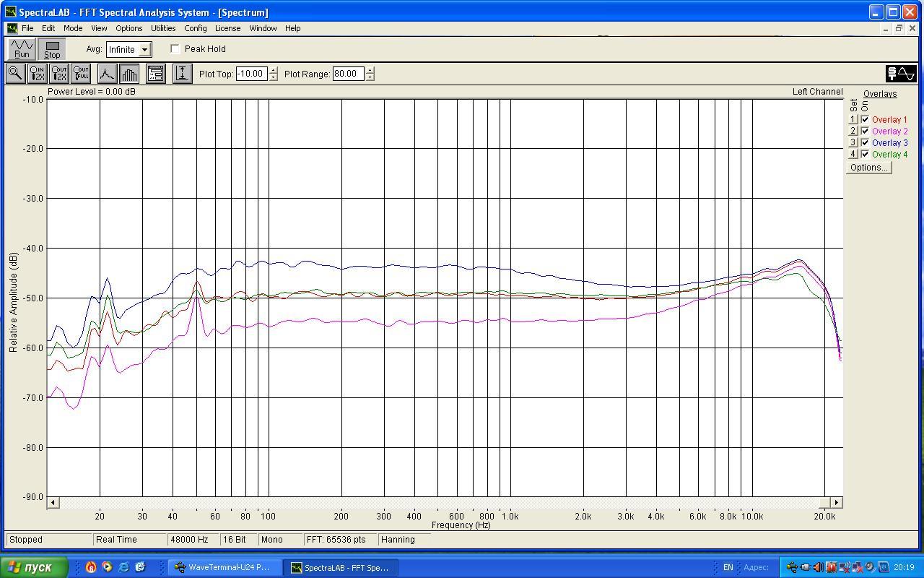Enable the Peak Hold checkbox
924x578 pixels.
(x=175, y=49)
